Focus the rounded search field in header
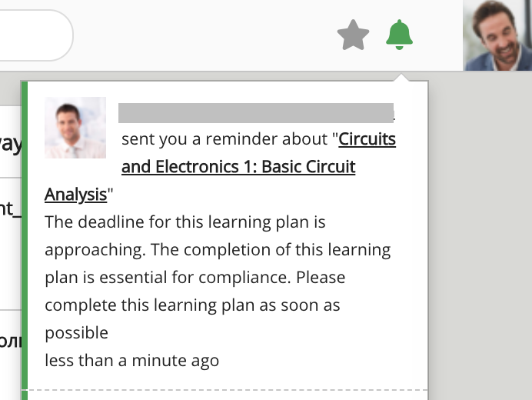Screen dimensions: 532x400 [x=35, y=35]
